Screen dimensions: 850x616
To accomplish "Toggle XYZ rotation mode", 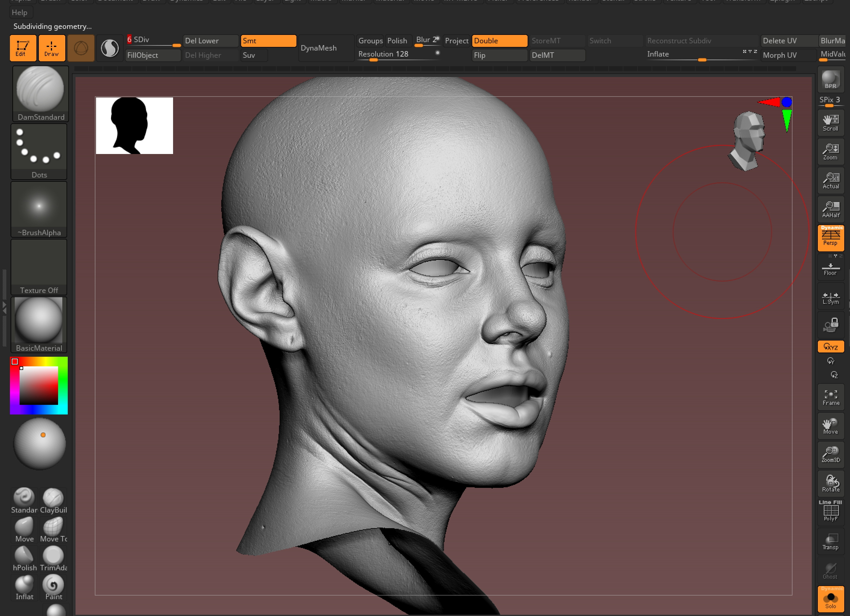I will pos(830,347).
